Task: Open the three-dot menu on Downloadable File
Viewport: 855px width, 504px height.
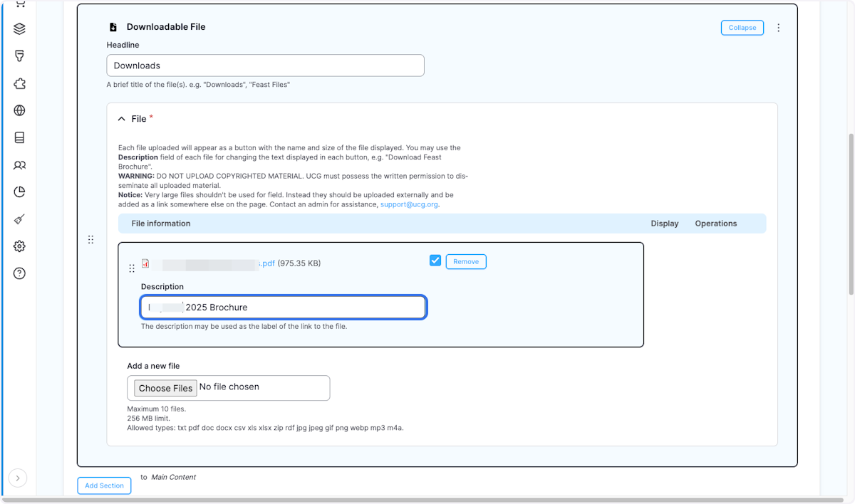Action: (778, 28)
